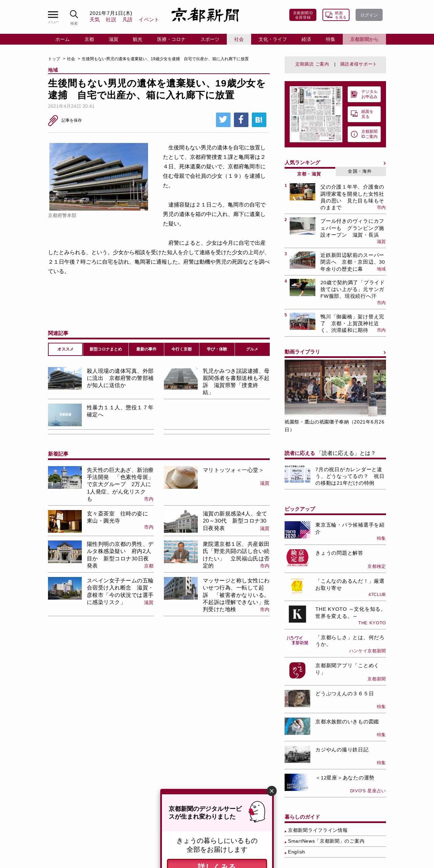The height and width of the screenshot is (868, 434).
Task: Select 最新の事件 related tab
Action: tap(146, 349)
